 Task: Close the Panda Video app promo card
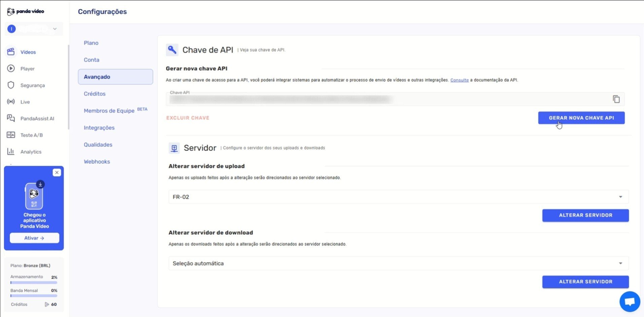tap(57, 172)
